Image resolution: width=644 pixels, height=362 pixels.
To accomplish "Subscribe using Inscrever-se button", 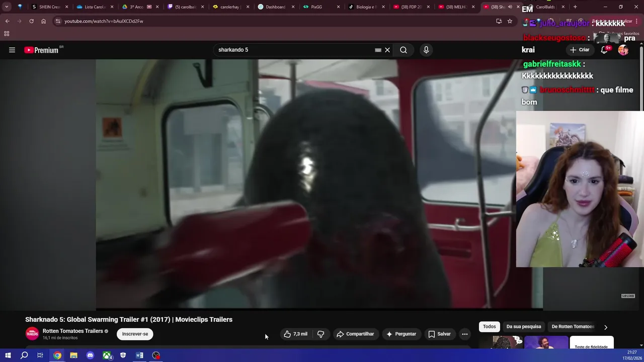I will tap(135, 334).
